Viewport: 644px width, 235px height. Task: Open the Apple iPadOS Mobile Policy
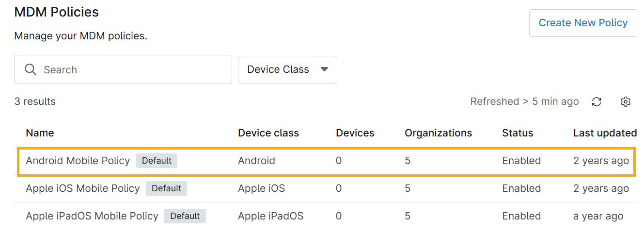(x=92, y=216)
